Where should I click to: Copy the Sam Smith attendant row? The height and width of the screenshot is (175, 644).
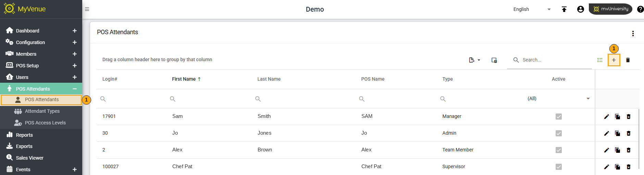(x=618, y=117)
